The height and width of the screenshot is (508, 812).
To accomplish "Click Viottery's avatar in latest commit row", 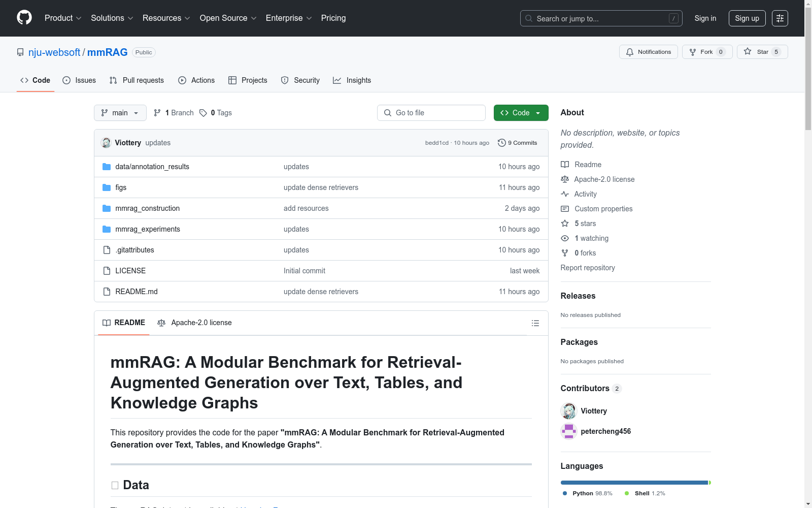I will click(x=106, y=143).
